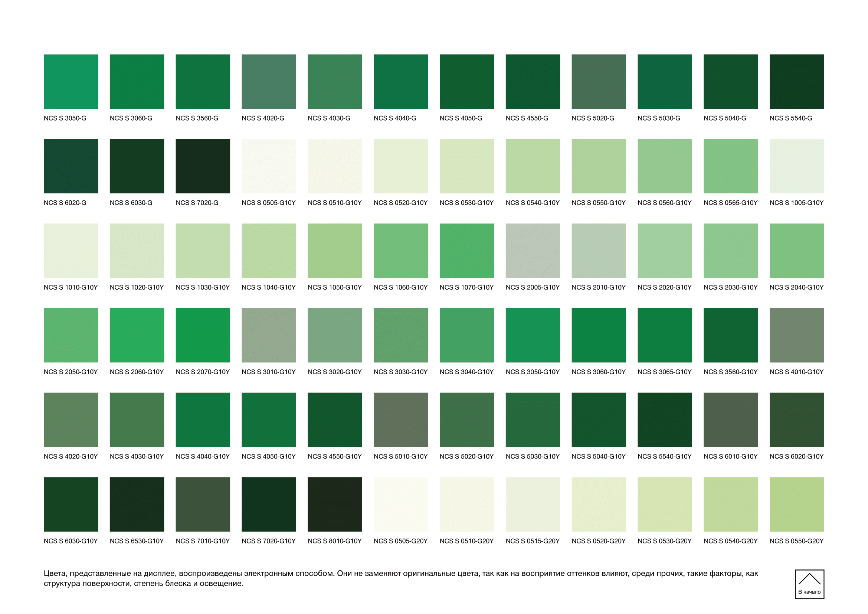This screenshot has width=868, height=614.
Task: Pick the NCS S 0540-G10Y swatch
Action: pyautogui.click(x=533, y=166)
